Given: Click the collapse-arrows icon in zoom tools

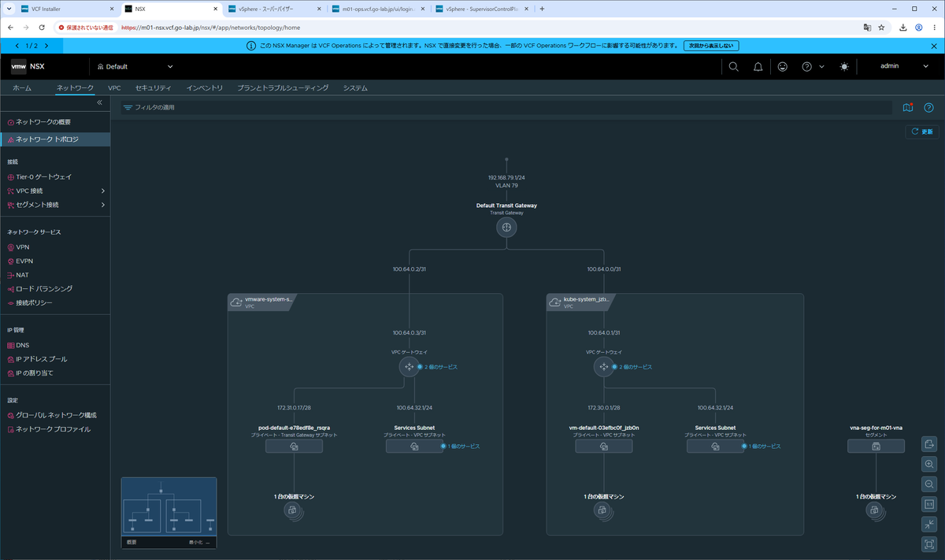Looking at the screenshot, I should click(929, 524).
